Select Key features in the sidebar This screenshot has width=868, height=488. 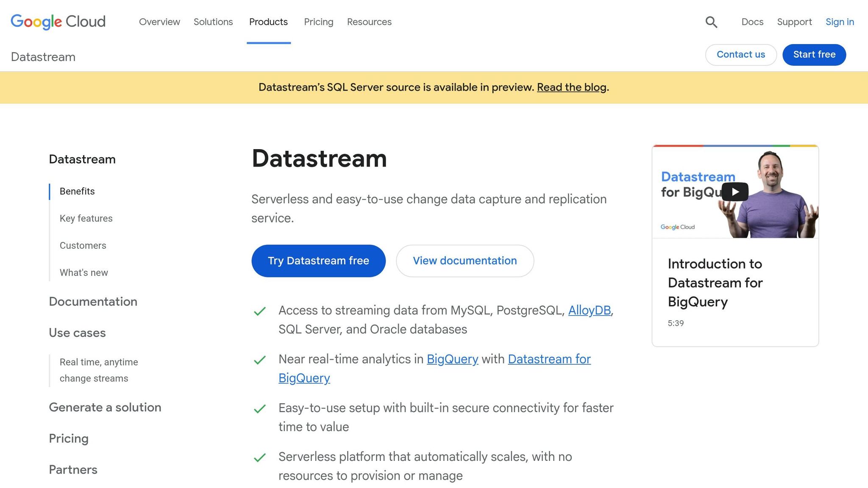click(x=86, y=218)
